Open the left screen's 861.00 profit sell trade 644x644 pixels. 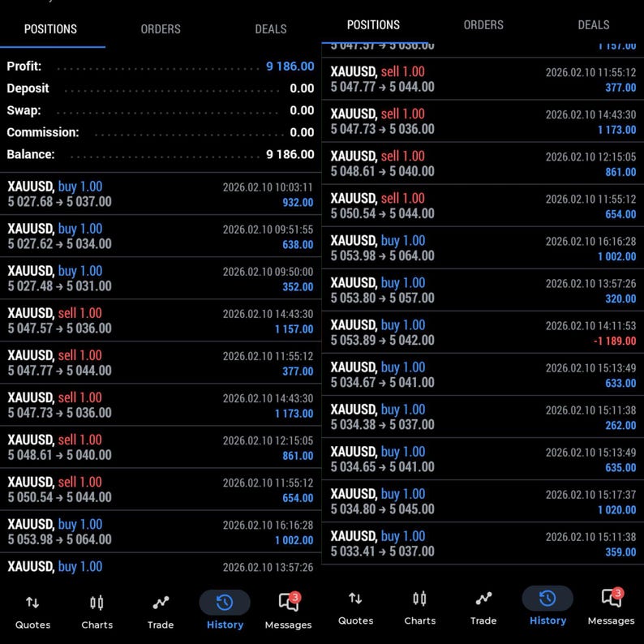coord(161,447)
